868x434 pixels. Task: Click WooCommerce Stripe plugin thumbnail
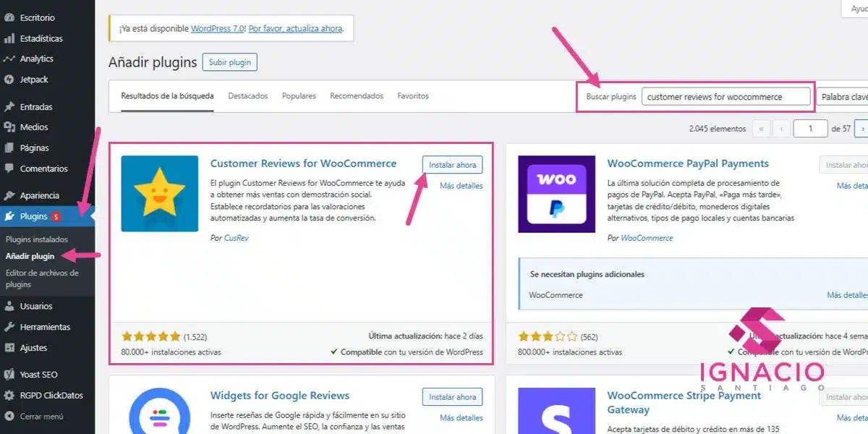557,411
